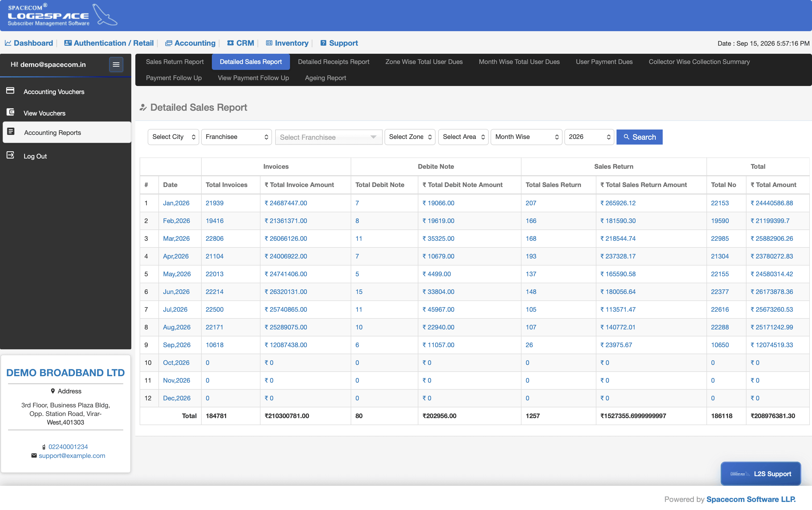Open the Franchisee type dropdown
The height and width of the screenshot is (510, 812).
tap(236, 137)
